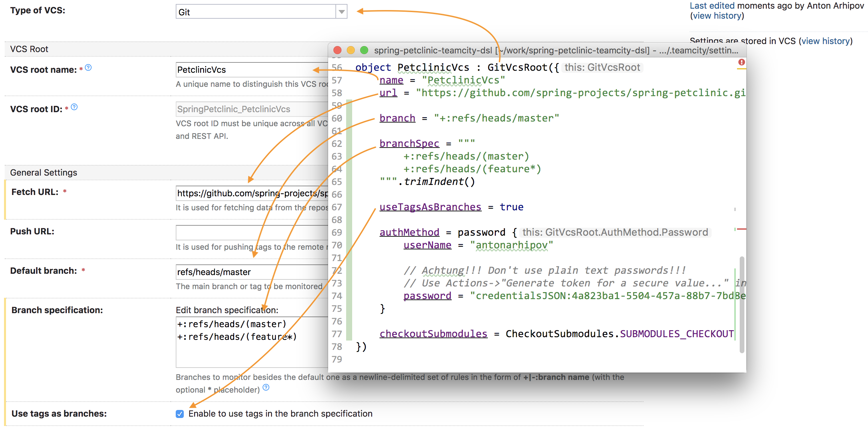Open view history under Last edited

[x=717, y=16]
